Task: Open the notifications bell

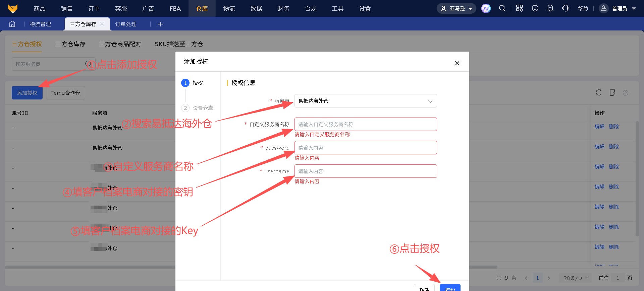Action: (x=550, y=8)
